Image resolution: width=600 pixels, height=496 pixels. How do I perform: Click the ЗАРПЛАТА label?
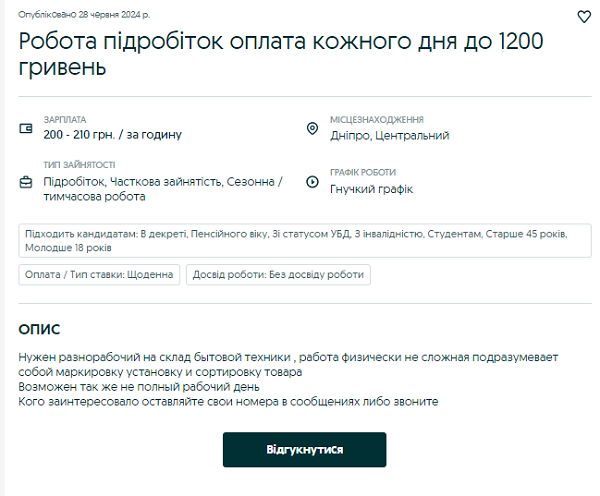[65, 118]
